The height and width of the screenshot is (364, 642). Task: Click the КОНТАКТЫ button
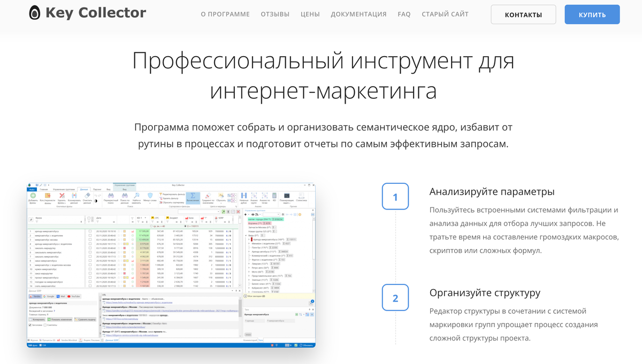[523, 14]
